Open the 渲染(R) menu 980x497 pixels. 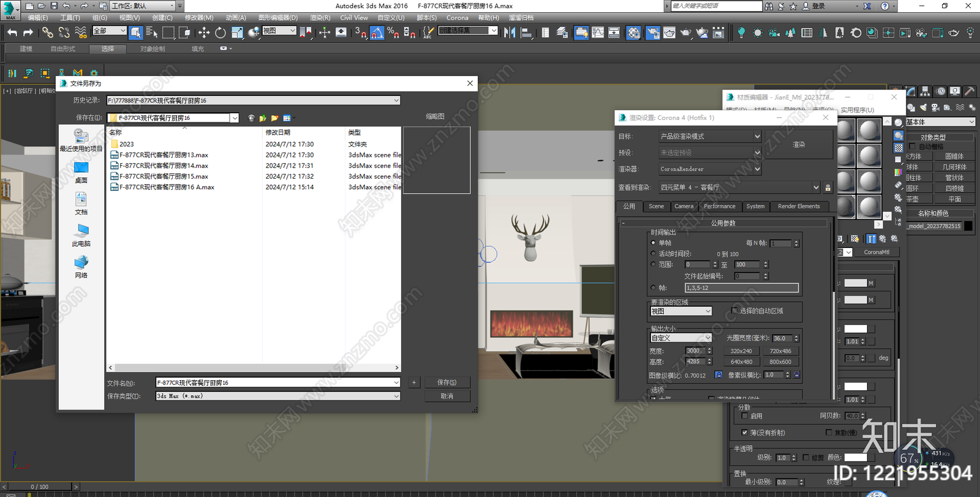[320, 18]
